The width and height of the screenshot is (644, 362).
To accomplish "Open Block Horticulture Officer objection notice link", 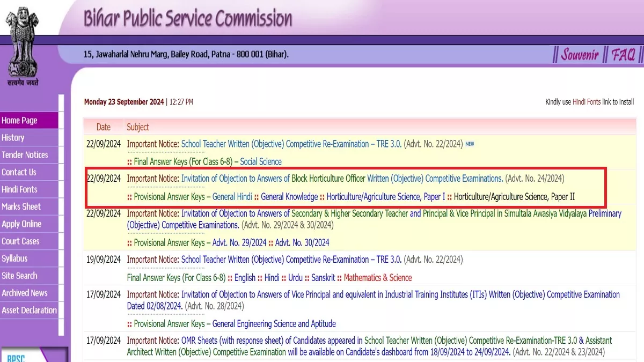I will coord(342,179).
